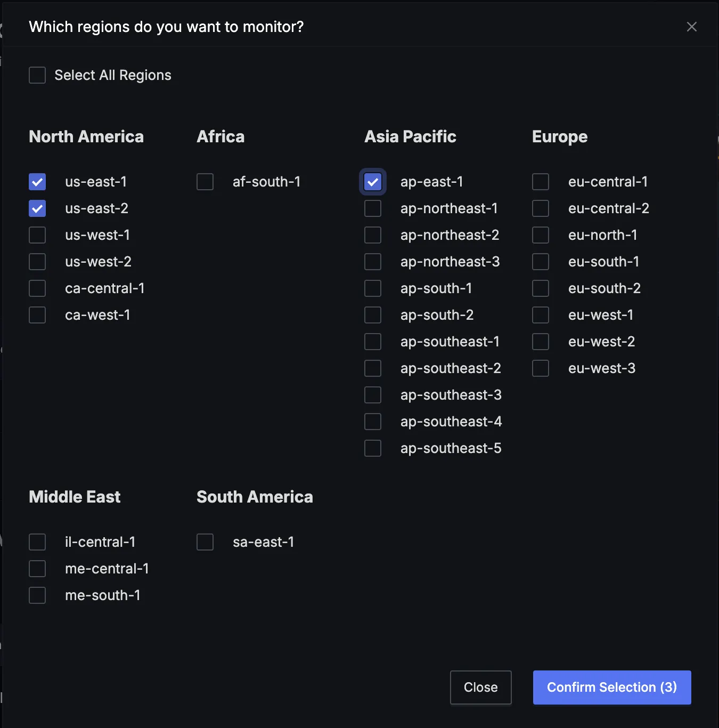Select the eu-central-1 checkbox

541,182
